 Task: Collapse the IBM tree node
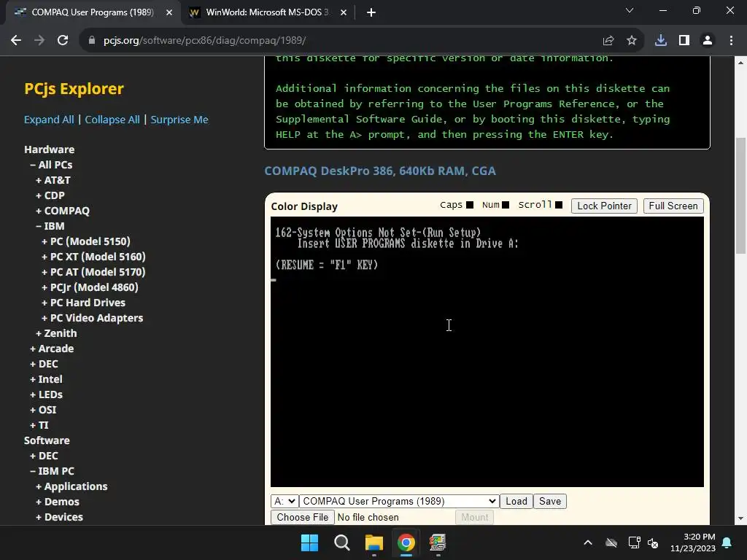50,226
